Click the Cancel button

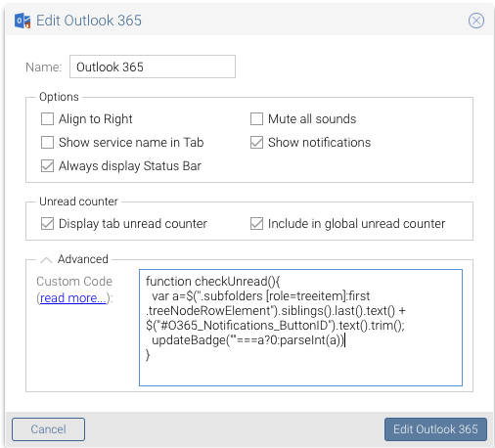(x=48, y=429)
